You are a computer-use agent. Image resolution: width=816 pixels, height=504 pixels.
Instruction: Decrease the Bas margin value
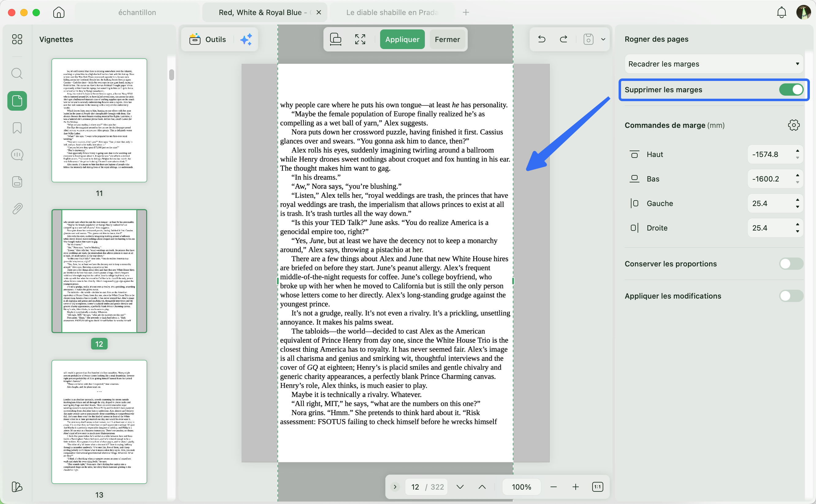(x=797, y=183)
